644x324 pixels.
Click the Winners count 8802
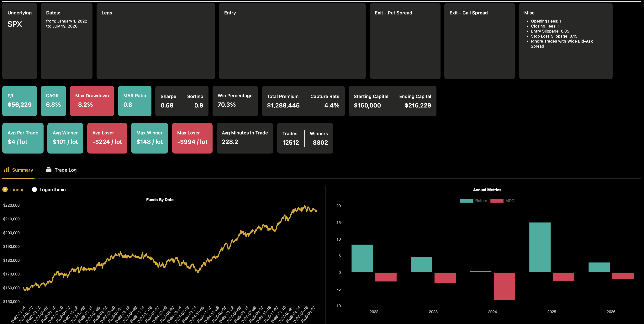pyautogui.click(x=320, y=143)
